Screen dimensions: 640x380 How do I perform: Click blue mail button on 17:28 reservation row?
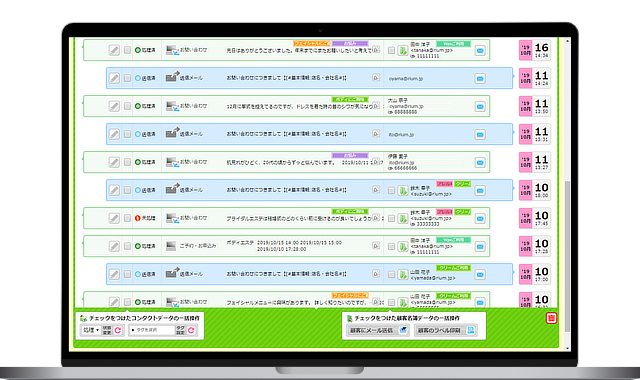[480, 247]
